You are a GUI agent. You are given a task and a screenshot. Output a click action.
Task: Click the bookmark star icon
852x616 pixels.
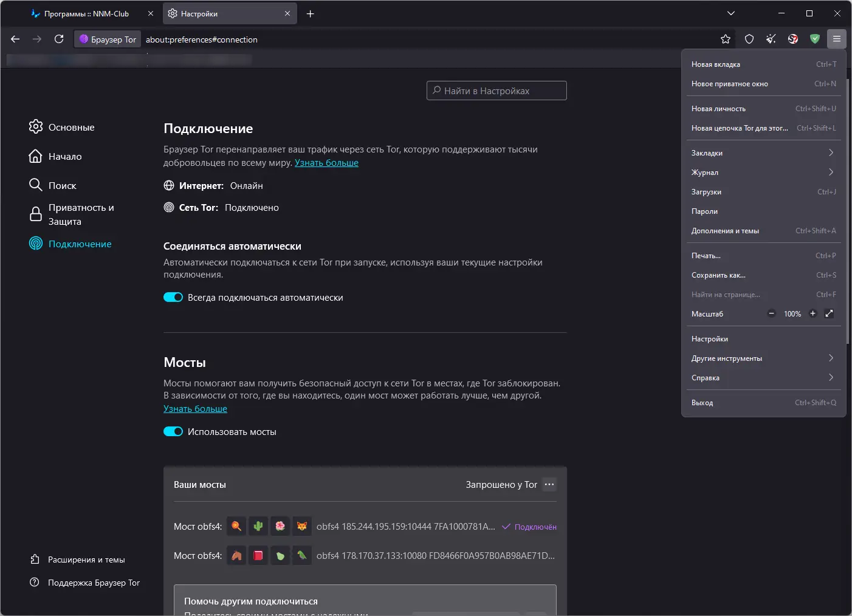click(726, 39)
